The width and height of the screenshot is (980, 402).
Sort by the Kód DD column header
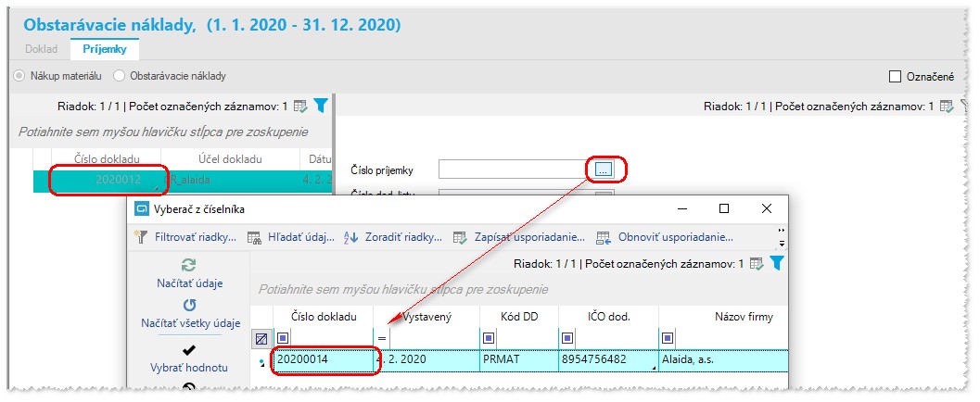[x=519, y=317]
